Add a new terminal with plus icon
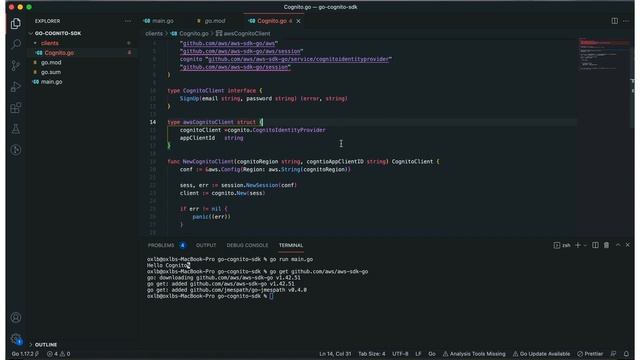640x360 pixels. (x=578, y=245)
